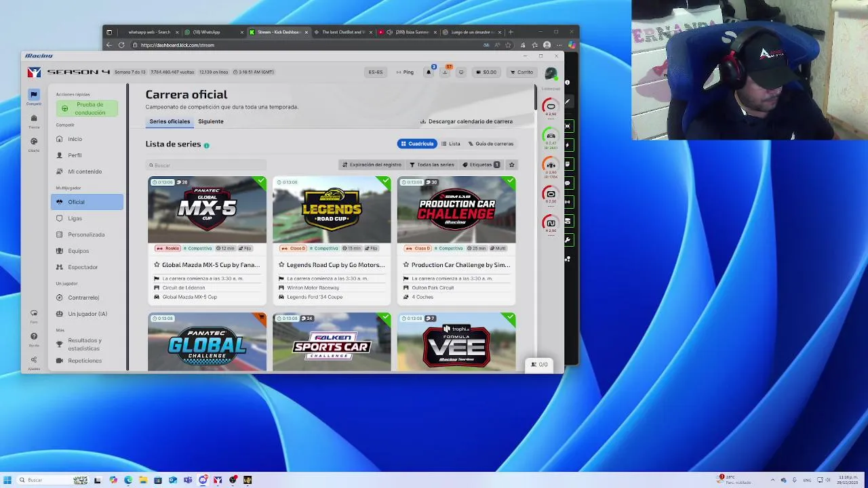The width and height of the screenshot is (868, 488).
Task: Open the Fanatec Global Challenge thumbnail
Action: coord(207,342)
